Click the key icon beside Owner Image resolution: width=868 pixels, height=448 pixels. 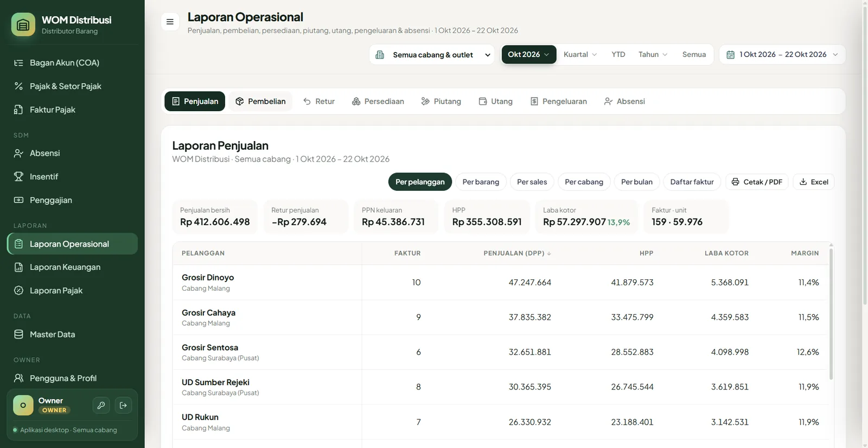tap(101, 405)
